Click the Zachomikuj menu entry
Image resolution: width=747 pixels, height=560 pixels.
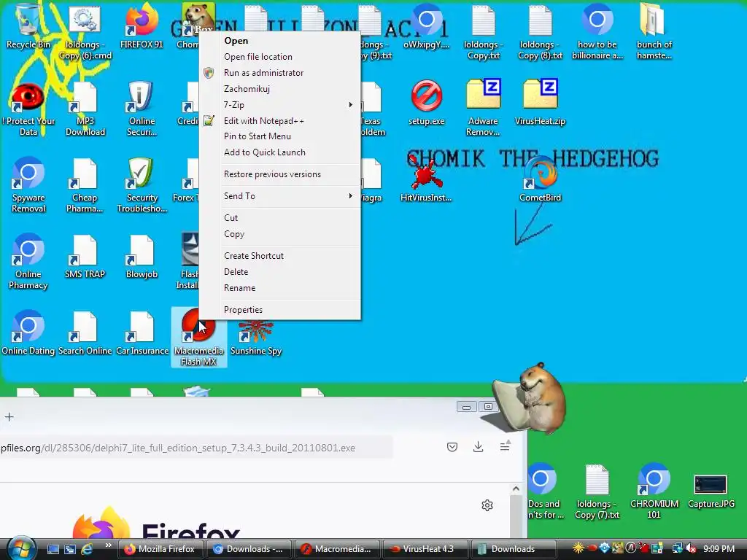coord(280,89)
